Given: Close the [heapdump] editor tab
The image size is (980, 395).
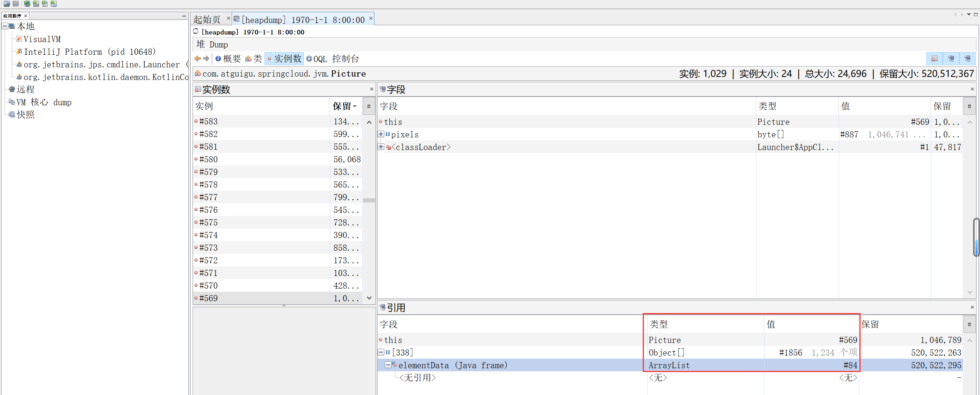Looking at the screenshot, I should (371, 18).
